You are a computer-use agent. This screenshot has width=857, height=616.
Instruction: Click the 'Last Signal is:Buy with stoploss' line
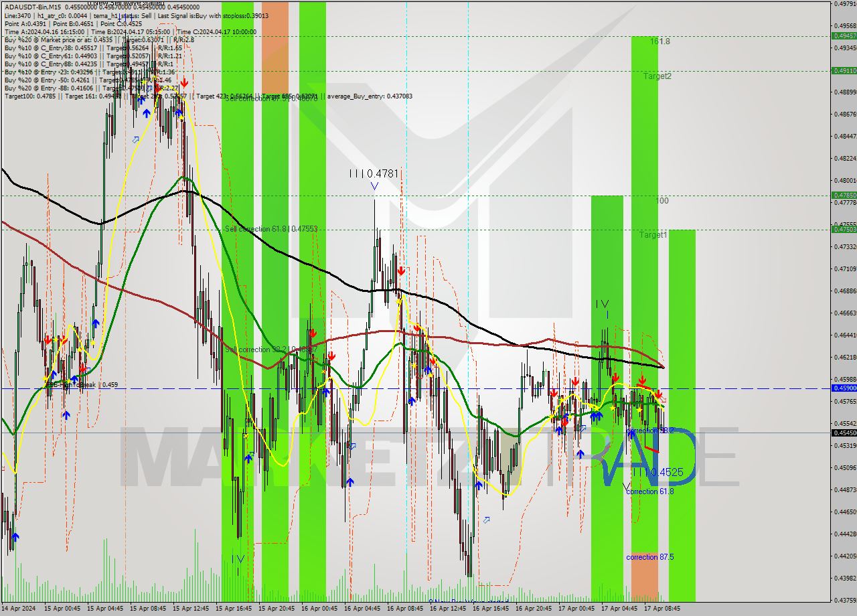[213, 15]
